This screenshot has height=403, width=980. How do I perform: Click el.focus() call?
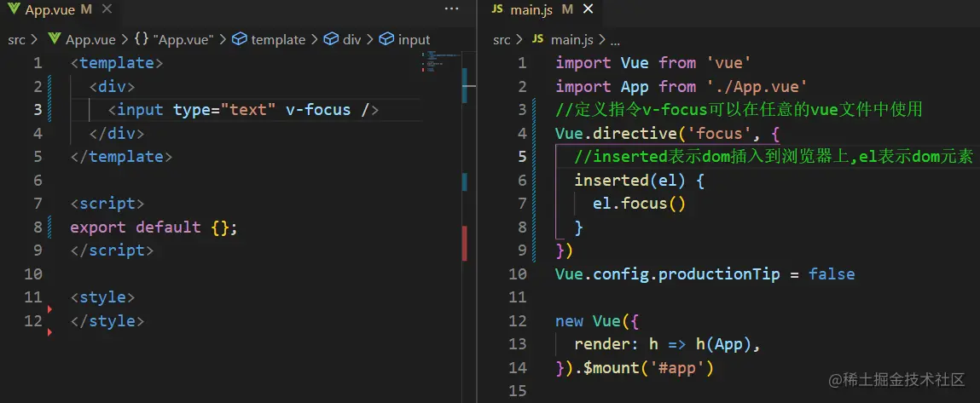[x=640, y=204]
